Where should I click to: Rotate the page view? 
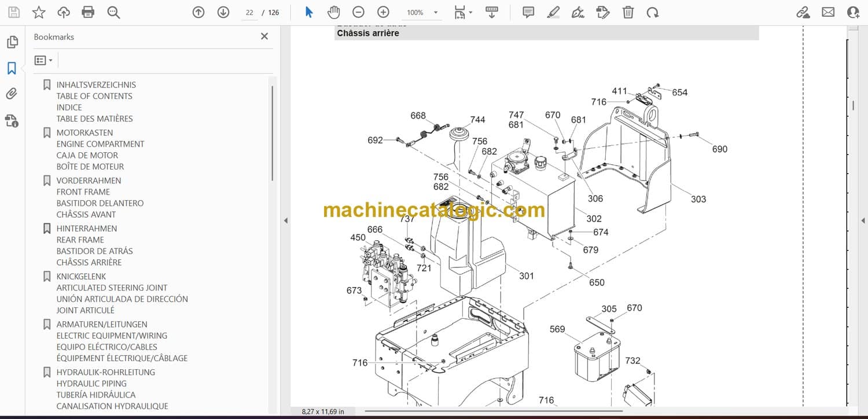coord(653,12)
